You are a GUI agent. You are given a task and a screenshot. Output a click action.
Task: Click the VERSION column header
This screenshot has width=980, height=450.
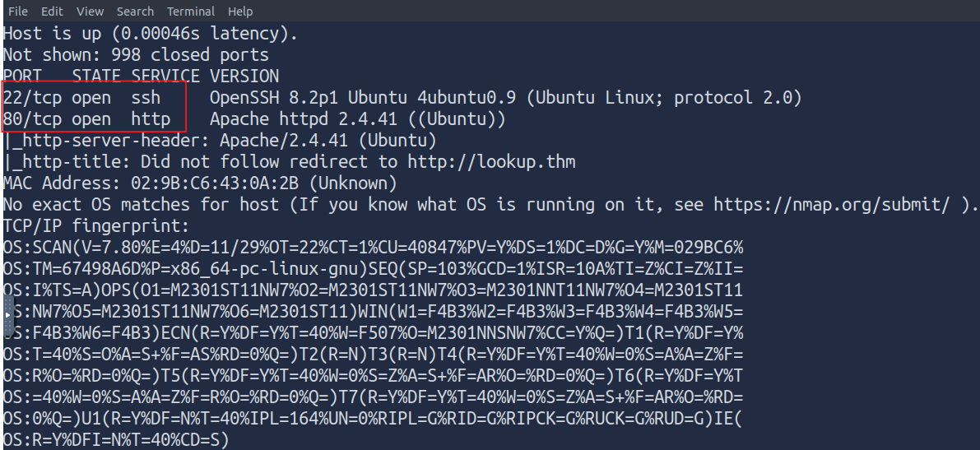pyautogui.click(x=244, y=77)
